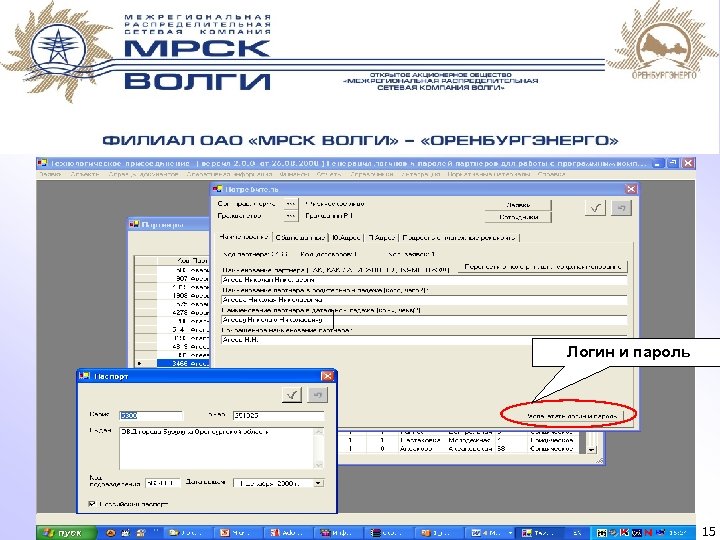
Task: Click the wide Перенести button above the name fields
Action: pyautogui.click(x=543, y=267)
